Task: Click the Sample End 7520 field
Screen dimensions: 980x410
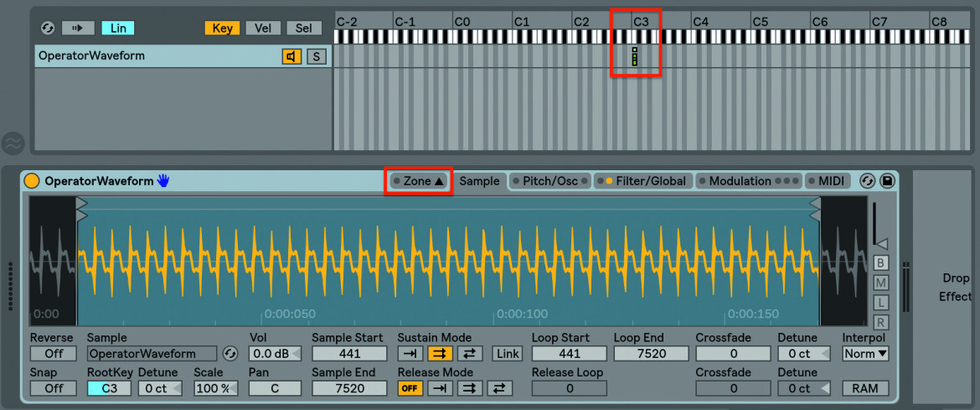Action: tap(349, 388)
